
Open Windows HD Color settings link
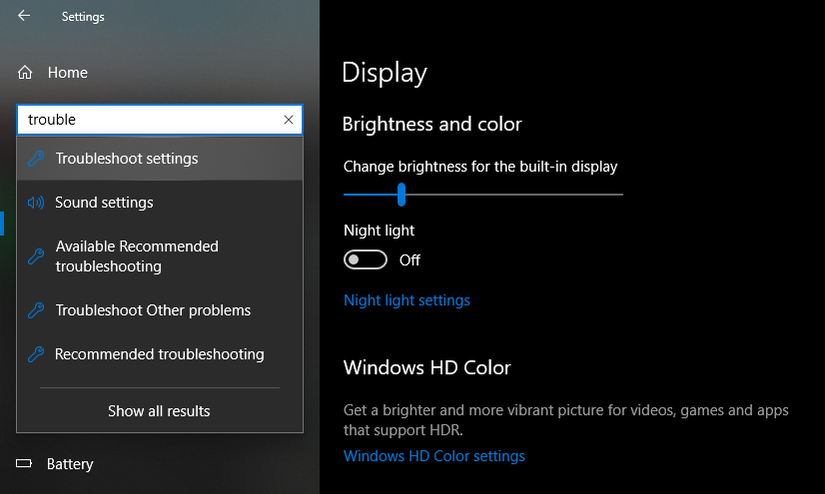(434, 456)
